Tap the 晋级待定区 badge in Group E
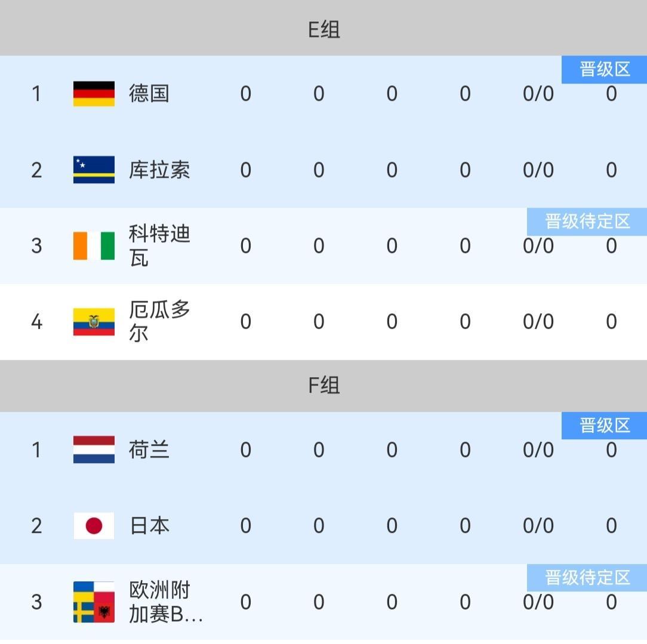647x644 pixels. point(587,221)
